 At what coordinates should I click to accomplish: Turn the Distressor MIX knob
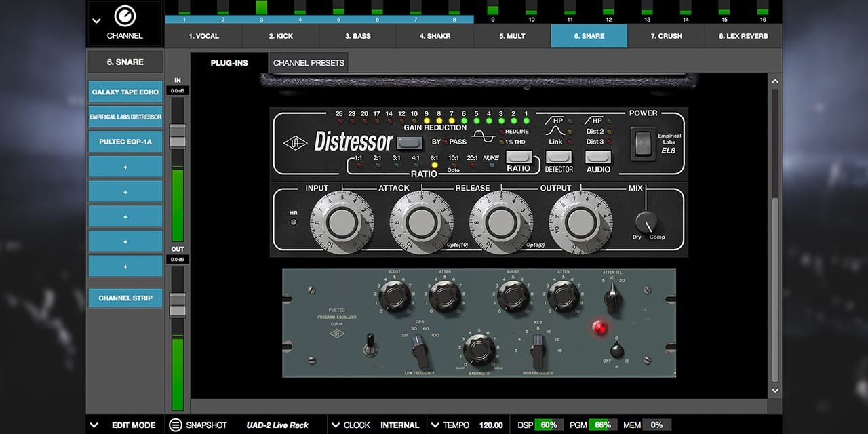tap(645, 221)
